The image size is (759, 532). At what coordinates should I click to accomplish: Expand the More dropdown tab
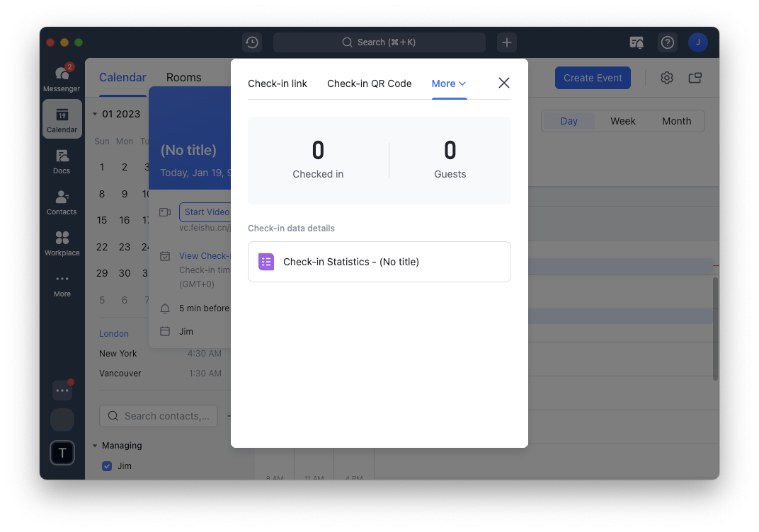449,83
